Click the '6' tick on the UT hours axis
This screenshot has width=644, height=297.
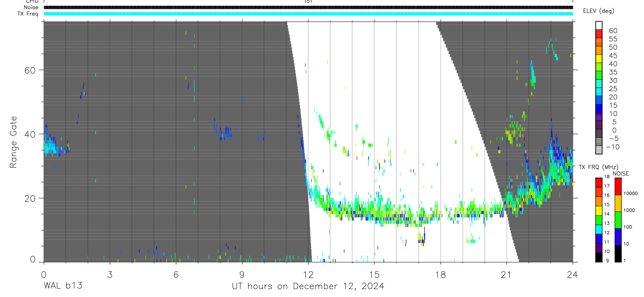pyautogui.click(x=176, y=274)
